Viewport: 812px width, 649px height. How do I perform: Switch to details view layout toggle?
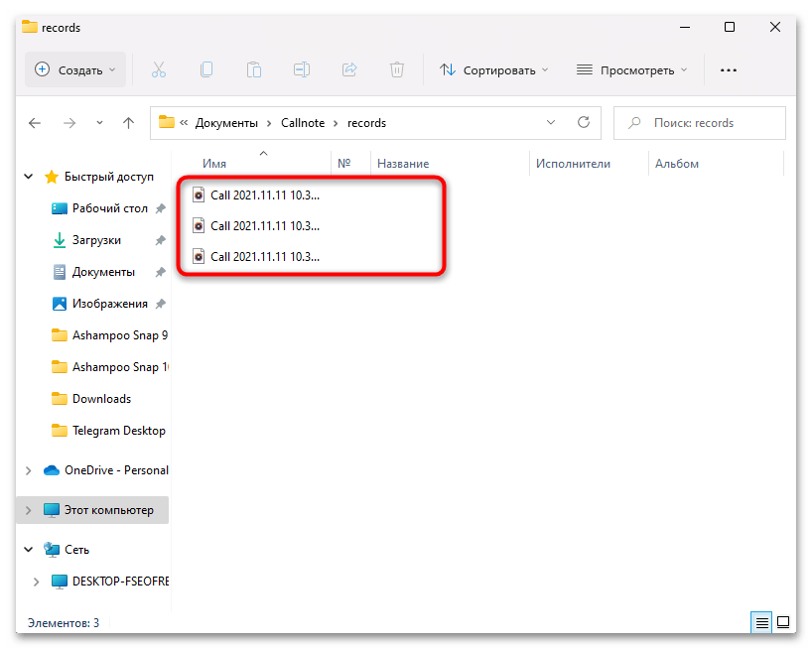(x=761, y=623)
